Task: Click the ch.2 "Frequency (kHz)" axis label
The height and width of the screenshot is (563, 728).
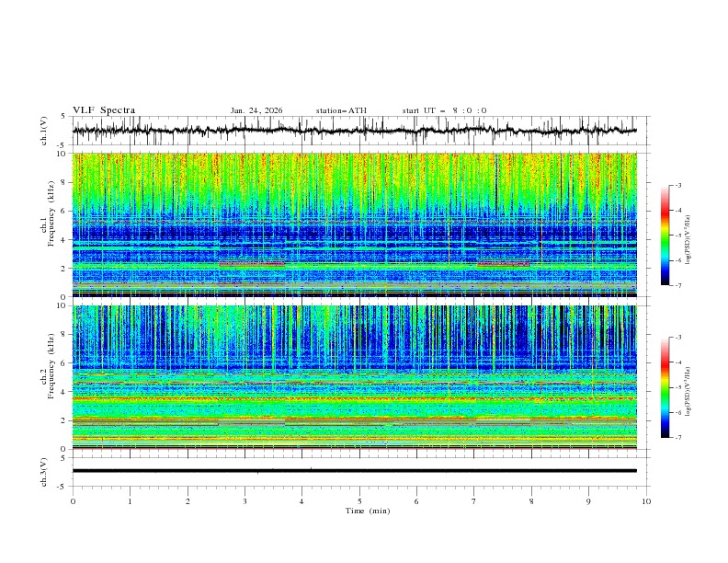Action: click(51, 366)
